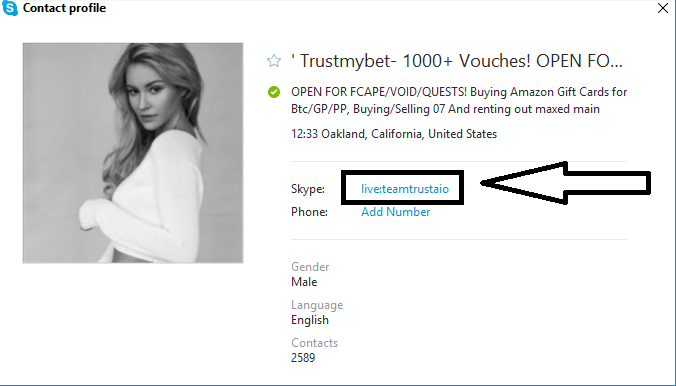Select the Male gender value
The width and height of the screenshot is (676, 386).
coord(304,282)
